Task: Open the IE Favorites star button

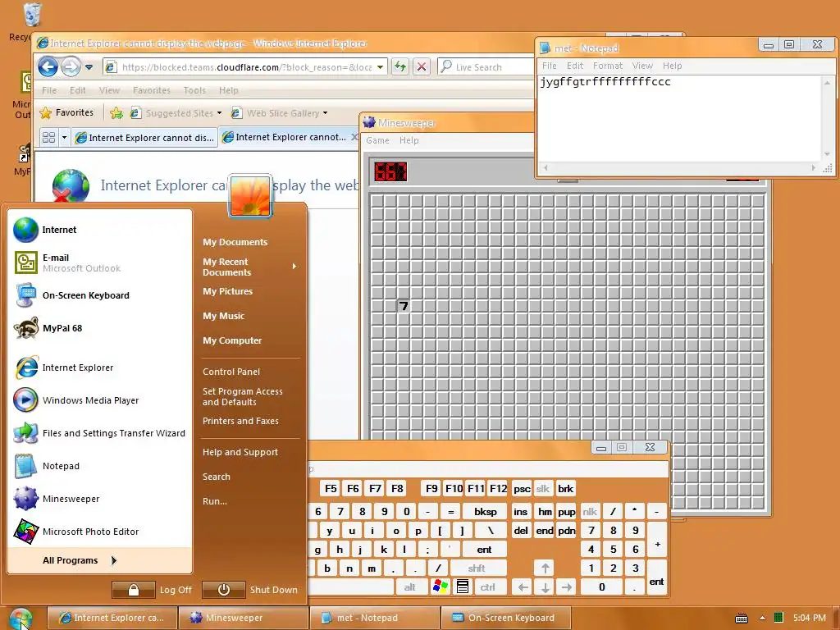Action: click(x=67, y=112)
